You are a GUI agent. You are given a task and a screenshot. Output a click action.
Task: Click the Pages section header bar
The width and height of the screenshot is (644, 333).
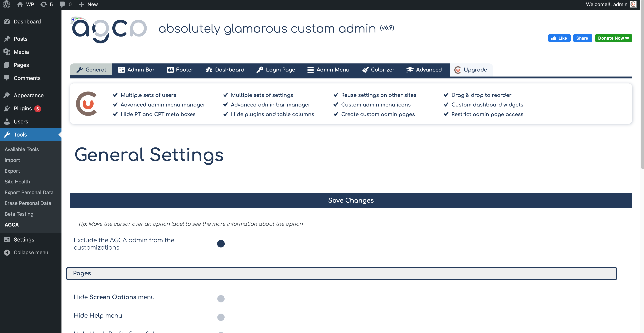coord(341,273)
